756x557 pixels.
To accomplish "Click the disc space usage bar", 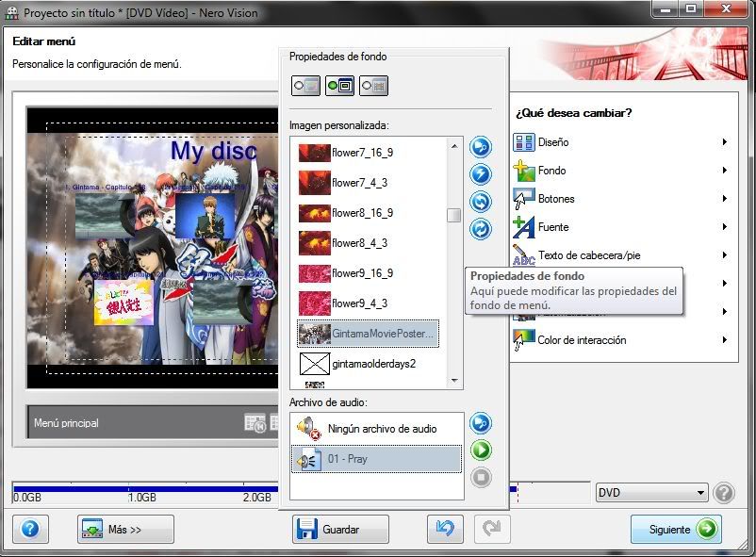I will tap(144, 488).
